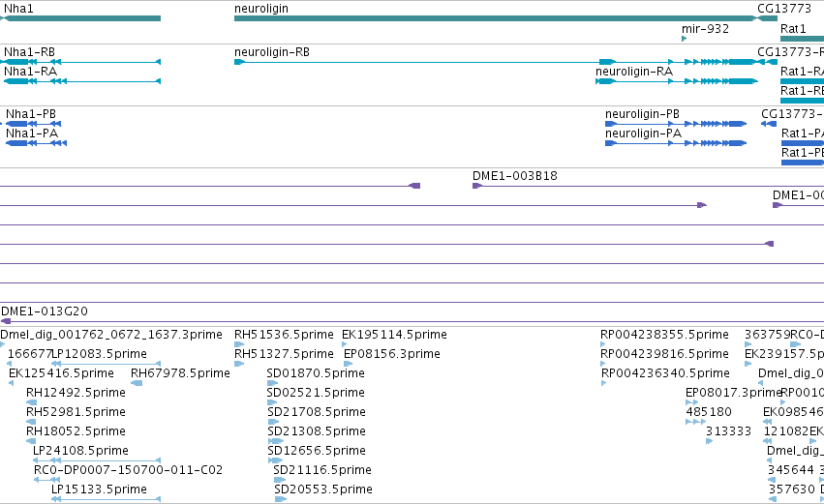
Task: Select the RC0-DP0007-150700-011-C02 label
Action: coord(128,470)
